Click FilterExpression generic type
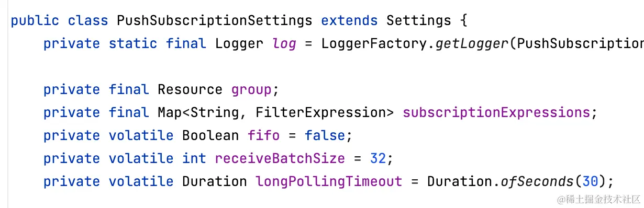 click(x=329, y=112)
